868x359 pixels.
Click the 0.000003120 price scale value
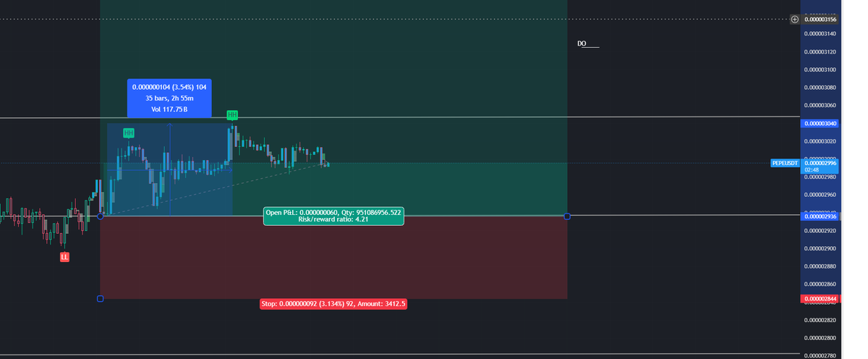(x=820, y=52)
